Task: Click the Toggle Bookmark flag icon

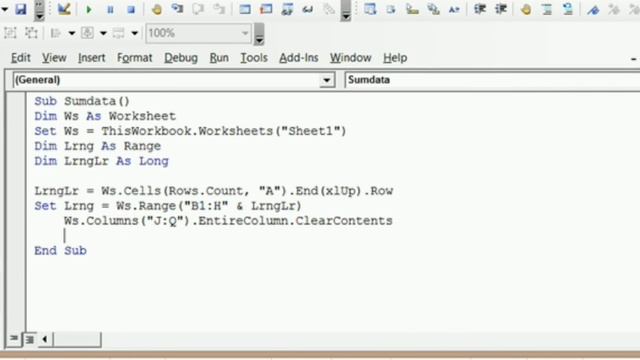Action: 593,9
